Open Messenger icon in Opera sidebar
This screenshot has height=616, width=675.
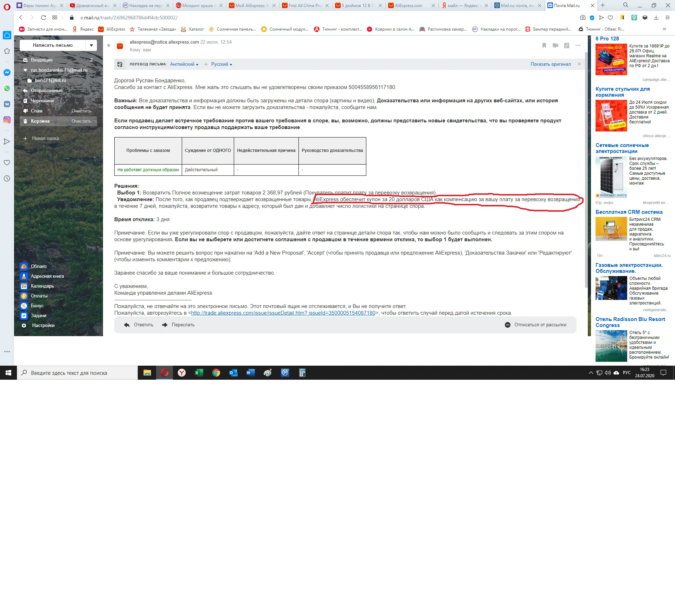(x=7, y=72)
